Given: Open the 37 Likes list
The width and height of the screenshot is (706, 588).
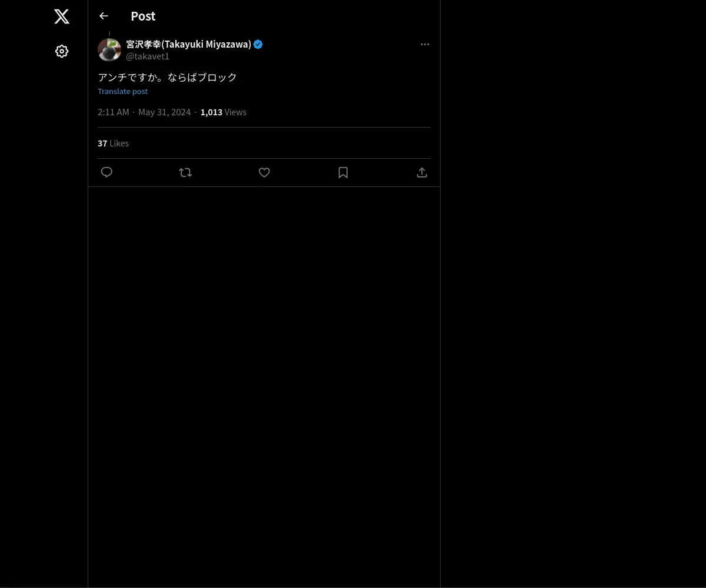Looking at the screenshot, I should [113, 143].
